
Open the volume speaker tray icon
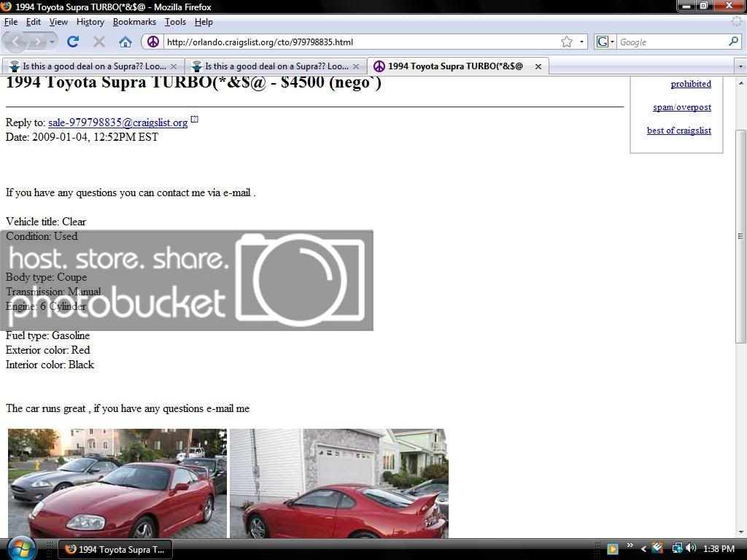coord(692,548)
